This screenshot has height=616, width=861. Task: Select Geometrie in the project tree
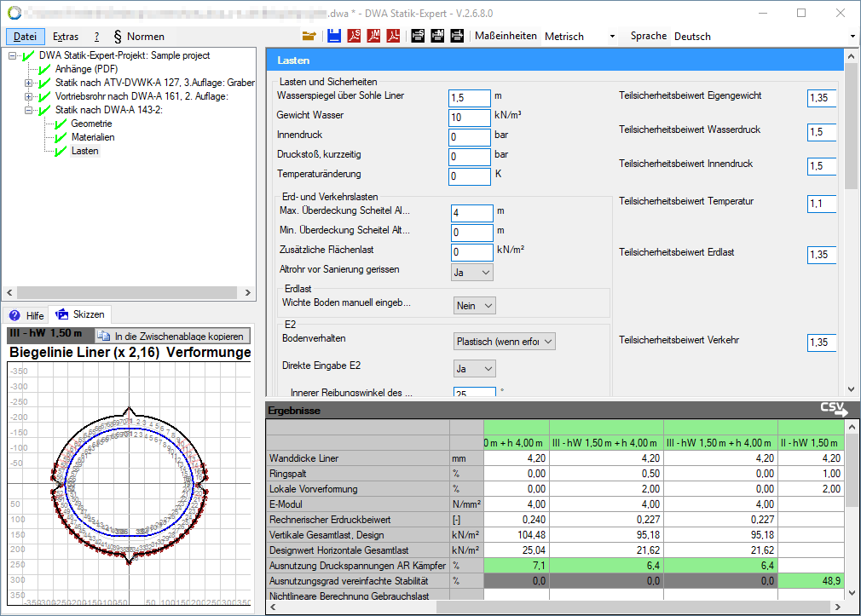[x=91, y=124]
